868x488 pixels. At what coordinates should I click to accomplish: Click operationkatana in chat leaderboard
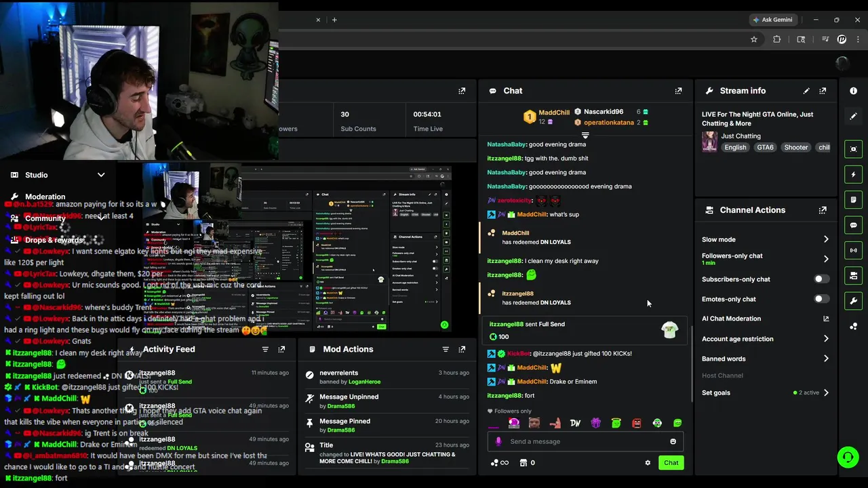pos(608,123)
